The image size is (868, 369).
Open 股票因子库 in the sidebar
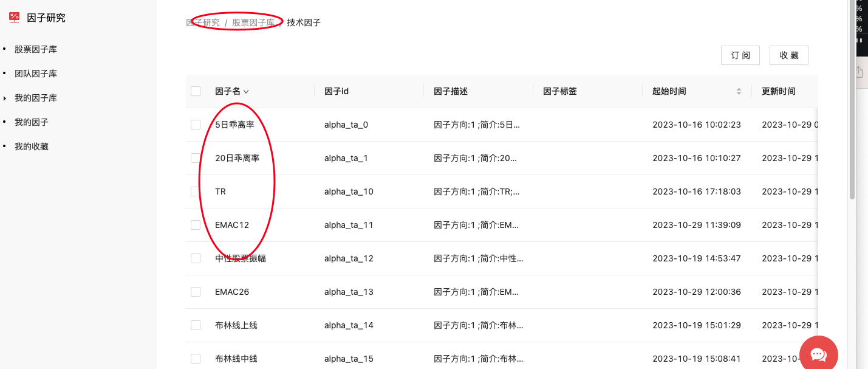click(x=36, y=49)
